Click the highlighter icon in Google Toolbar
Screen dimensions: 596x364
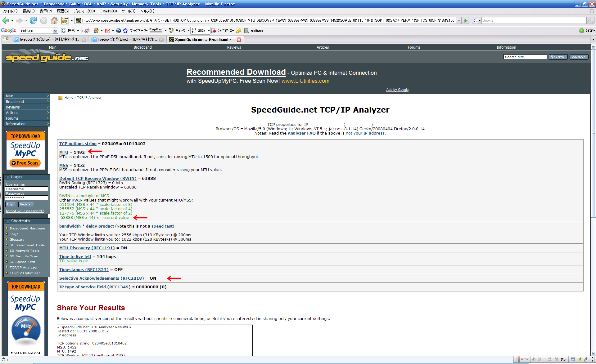click(x=238, y=31)
